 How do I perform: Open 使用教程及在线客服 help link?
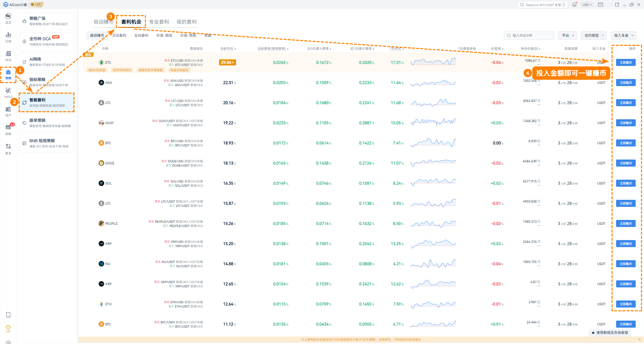[610, 332]
